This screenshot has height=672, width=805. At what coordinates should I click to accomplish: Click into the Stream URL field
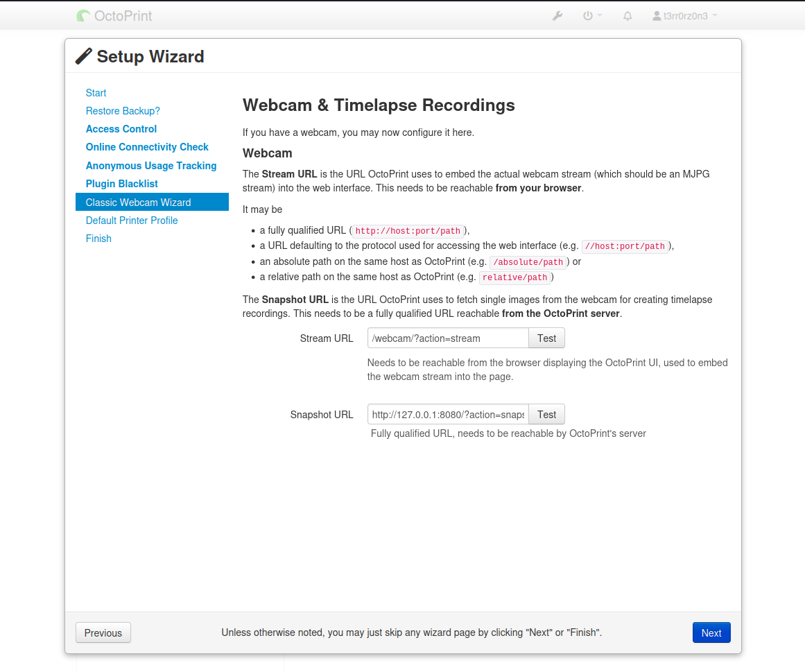pyautogui.click(x=448, y=338)
